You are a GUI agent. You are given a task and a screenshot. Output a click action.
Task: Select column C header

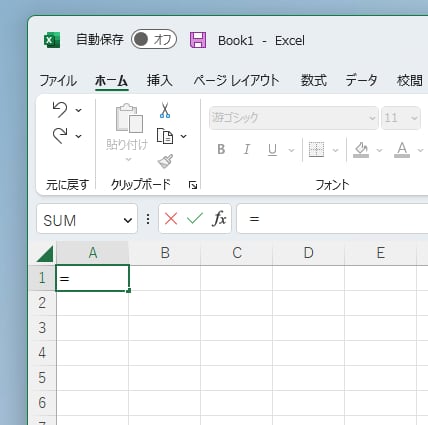click(x=237, y=253)
